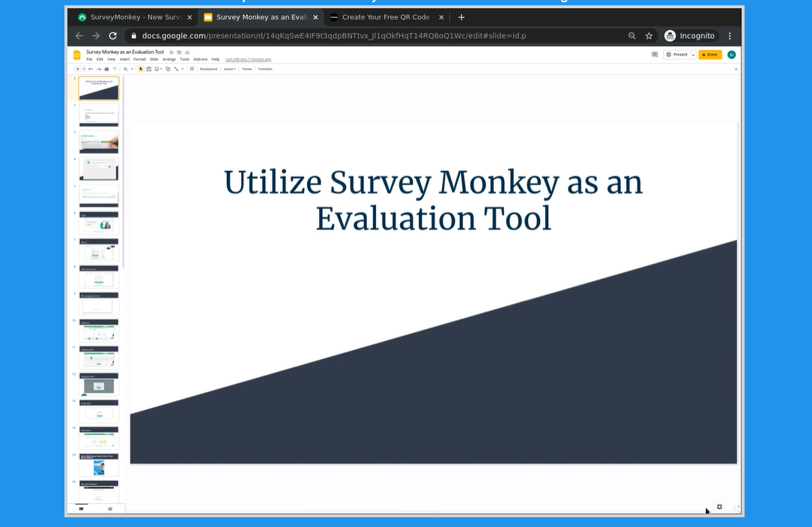Viewport: 812px width, 527px height.
Task: Open the Slide menu
Action: tap(154, 59)
